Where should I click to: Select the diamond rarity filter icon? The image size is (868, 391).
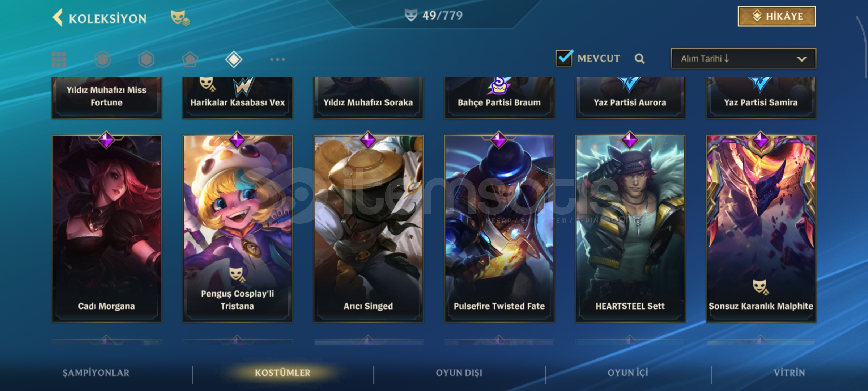click(x=234, y=59)
